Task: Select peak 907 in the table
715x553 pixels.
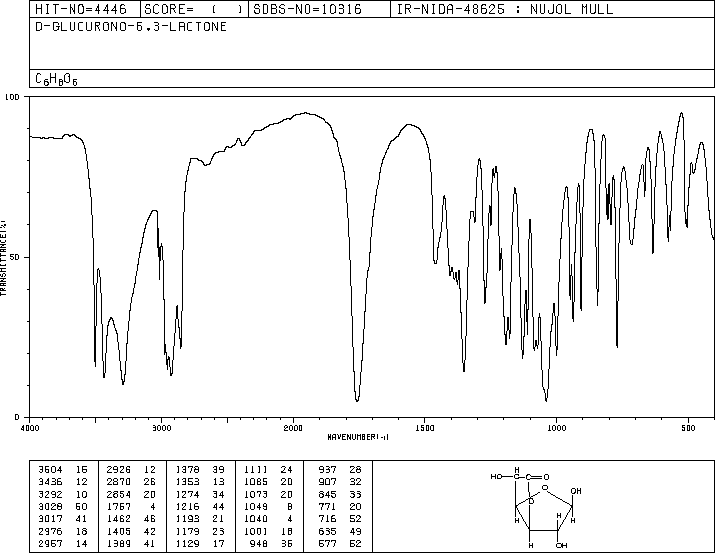Action: pyautogui.click(x=327, y=481)
